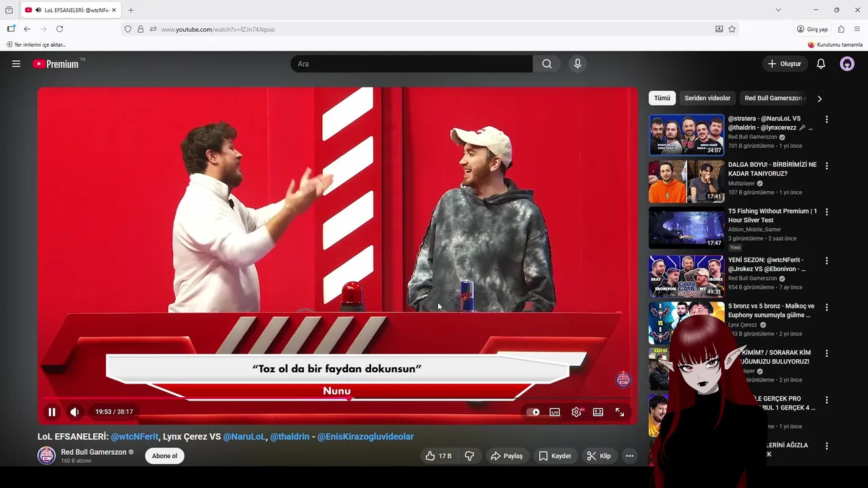
Task: Start voice search with microphone icon
Action: [578, 64]
